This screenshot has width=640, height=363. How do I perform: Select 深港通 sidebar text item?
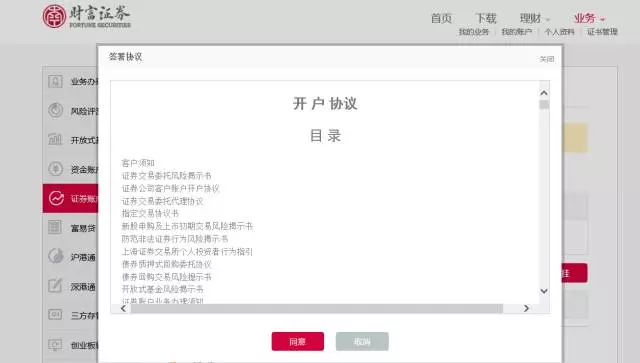point(83,287)
